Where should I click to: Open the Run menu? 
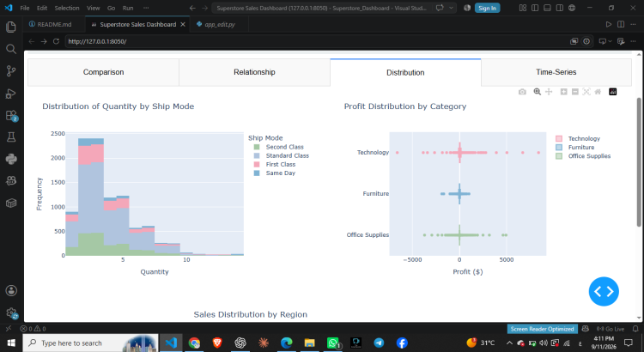[128, 8]
